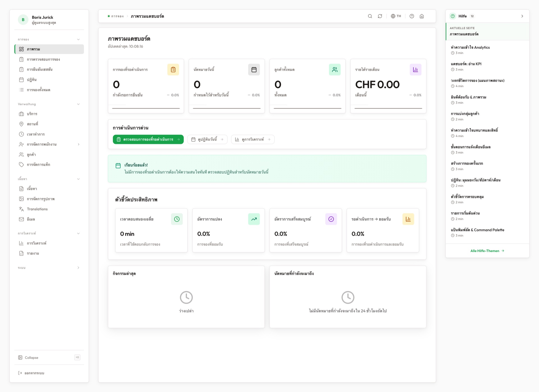Click the purple chart icon on รายได้รายเดือน card

415,70
